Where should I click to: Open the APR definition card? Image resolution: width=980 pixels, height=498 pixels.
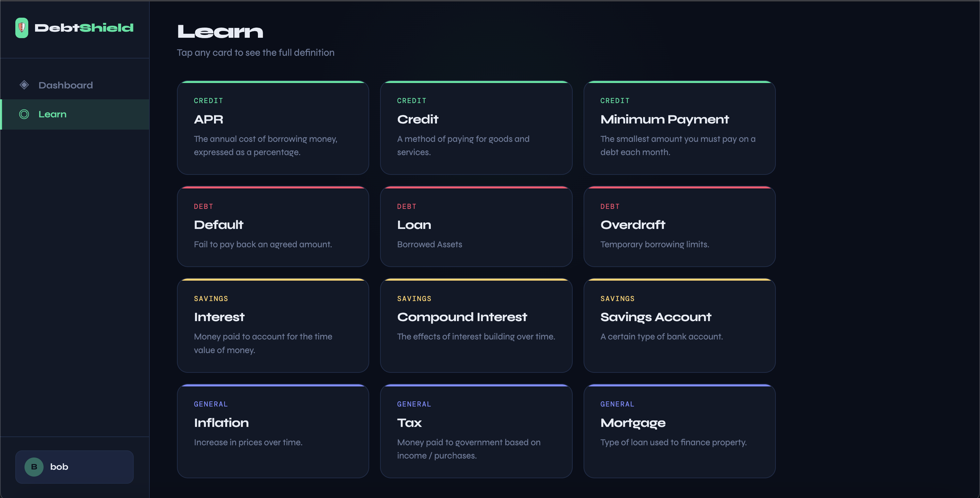point(273,128)
